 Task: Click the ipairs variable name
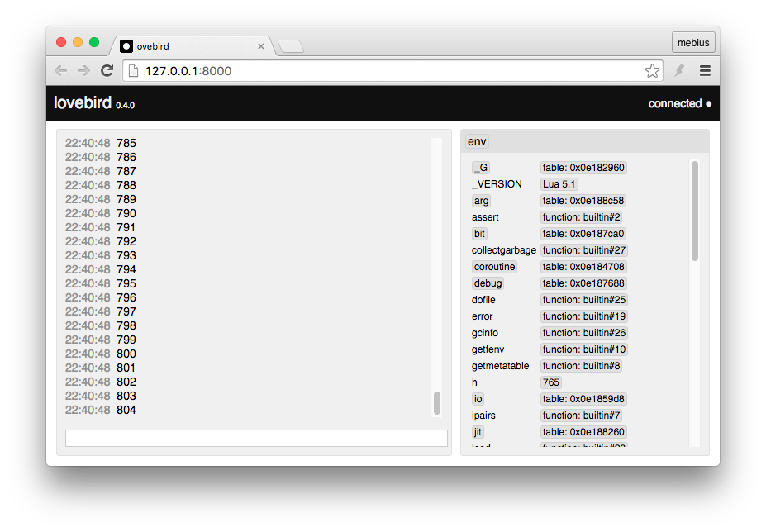click(x=483, y=416)
